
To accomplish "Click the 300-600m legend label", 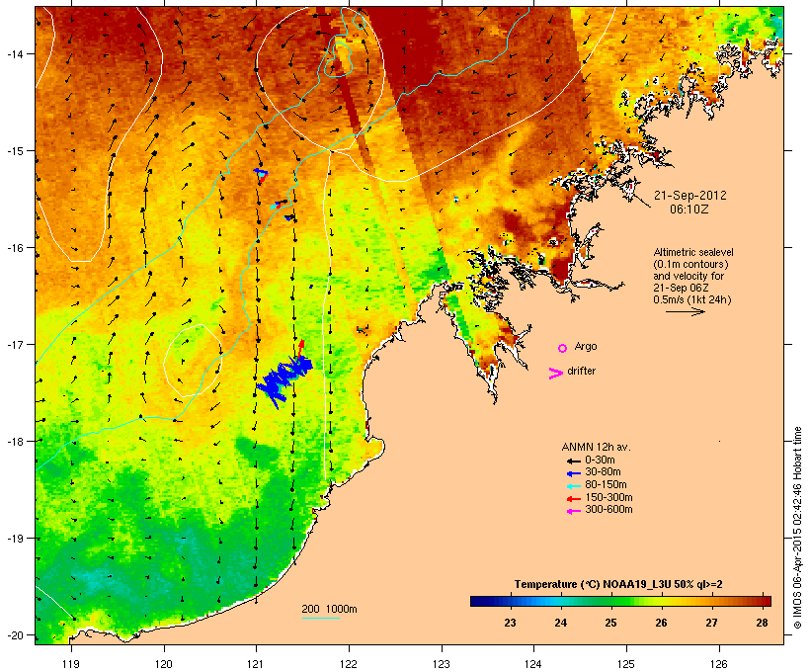I will click(608, 510).
